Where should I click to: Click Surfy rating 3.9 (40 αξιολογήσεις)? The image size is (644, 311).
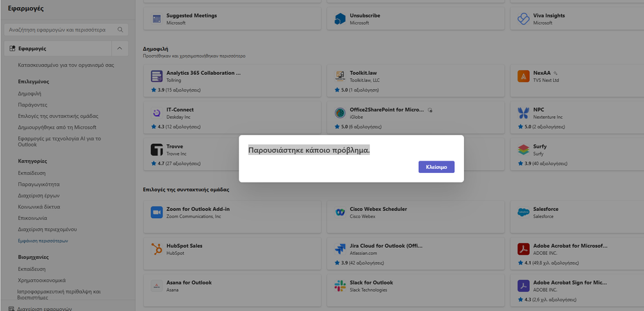tap(542, 163)
